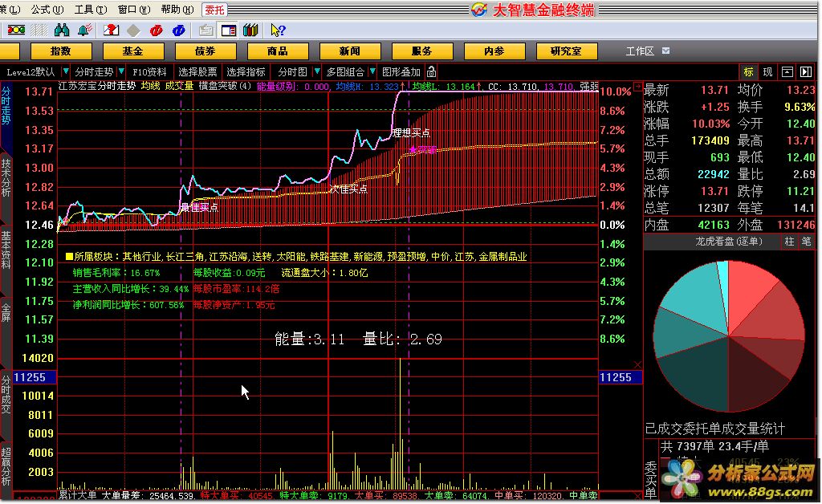Expand the 多图组合 dropdown arrow
The image size is (822, 504).
372,71
